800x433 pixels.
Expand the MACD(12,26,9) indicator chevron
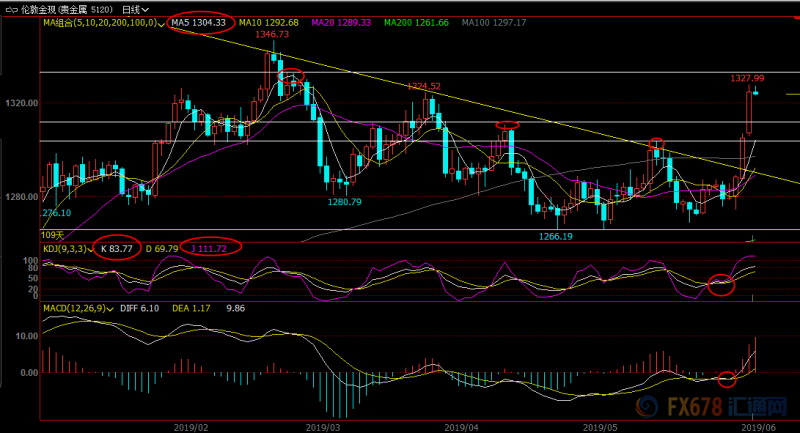[110, 309]
